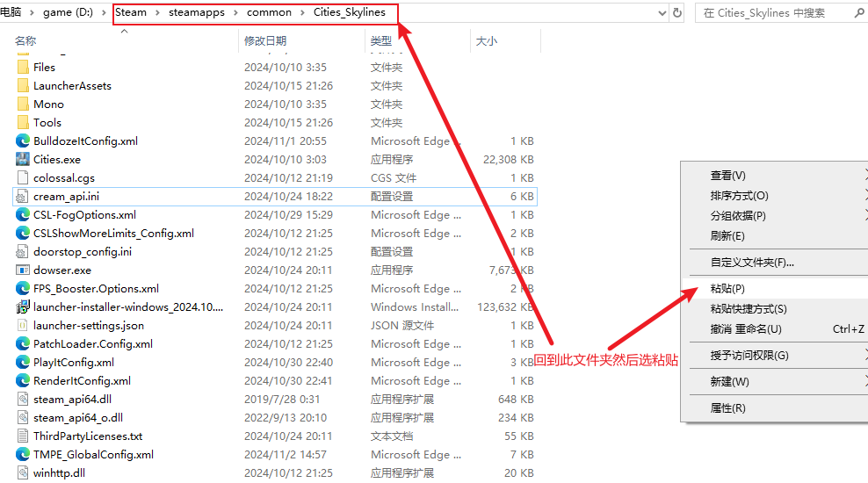868x483 pixels.
Task: Select the file name cream_api.ini
Action: coord(67,197)
